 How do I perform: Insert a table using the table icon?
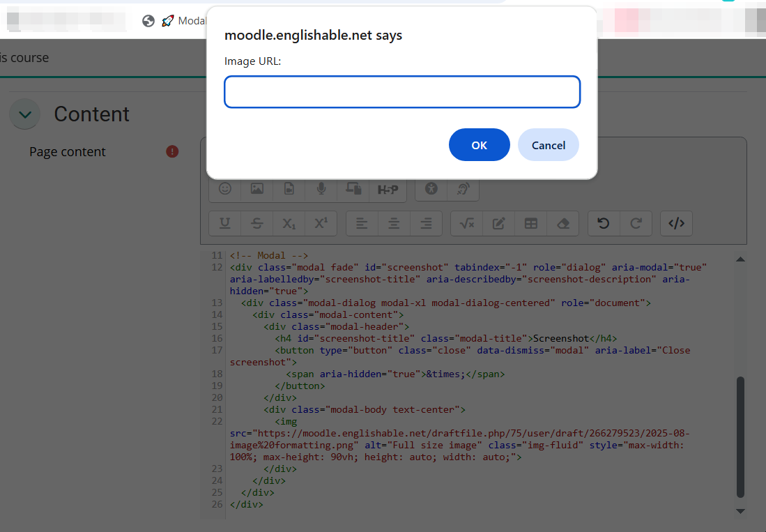pyautogui.click(x=530, y=223)
